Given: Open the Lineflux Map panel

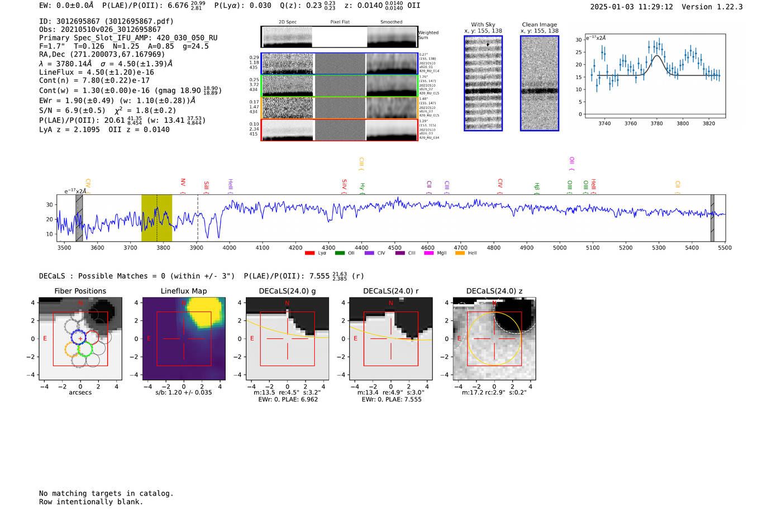Looking at the screenshot, I should point(184,339).
